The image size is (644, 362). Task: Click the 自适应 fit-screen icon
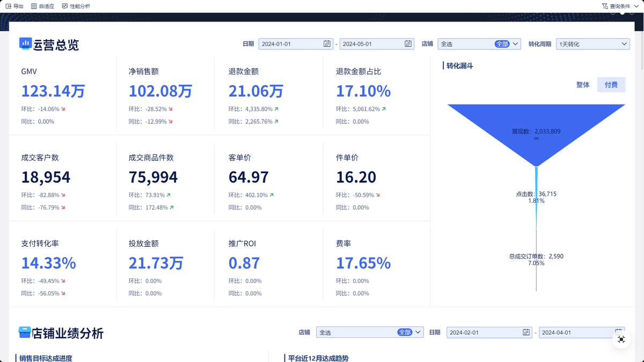tap(34, 6)
